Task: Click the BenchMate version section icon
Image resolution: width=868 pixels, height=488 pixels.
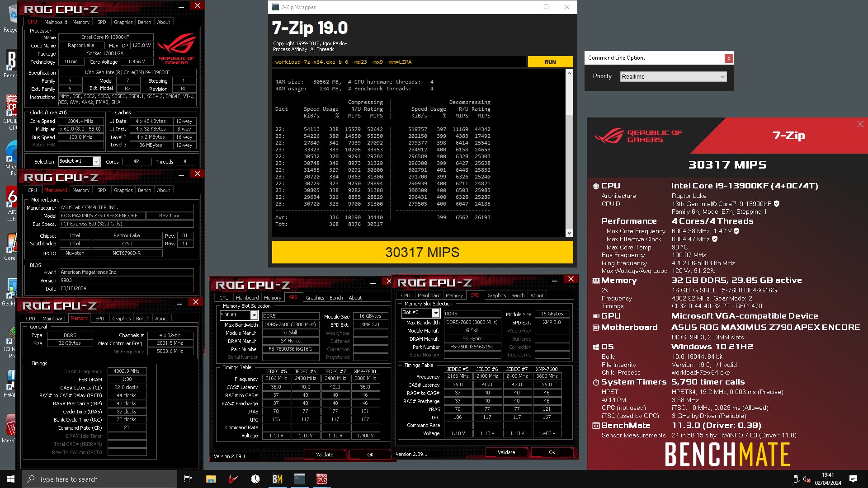Action: (596, 426)
